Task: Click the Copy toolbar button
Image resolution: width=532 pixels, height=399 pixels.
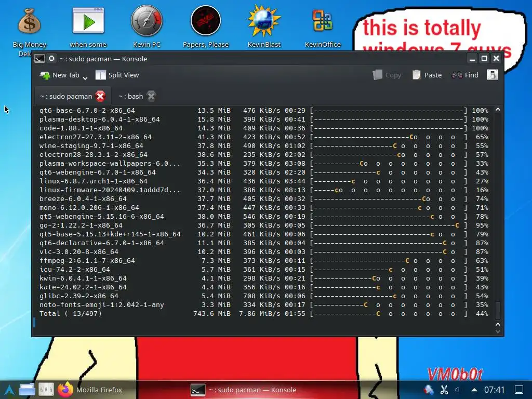Action: click(387, 75)
